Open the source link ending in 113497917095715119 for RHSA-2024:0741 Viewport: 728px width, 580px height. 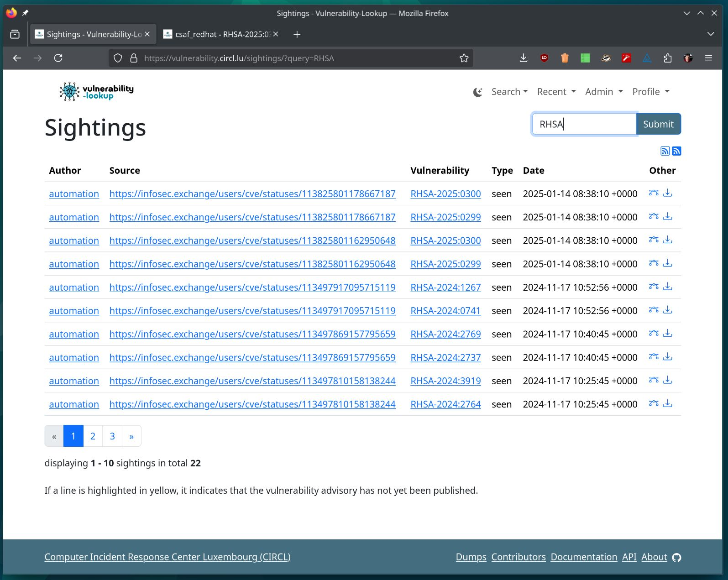click(x=252, y=311)
